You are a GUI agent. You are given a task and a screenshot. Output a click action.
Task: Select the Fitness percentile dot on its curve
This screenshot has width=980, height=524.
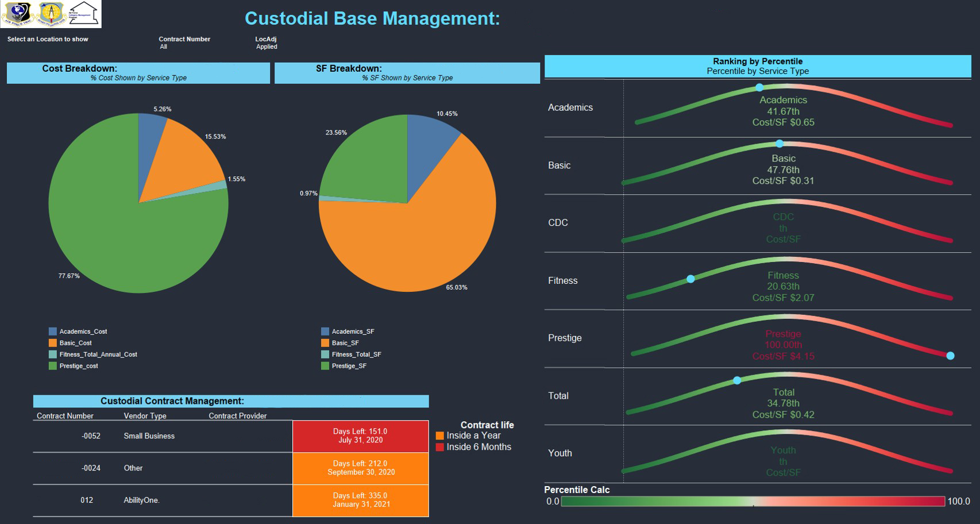tap(691, 278)
